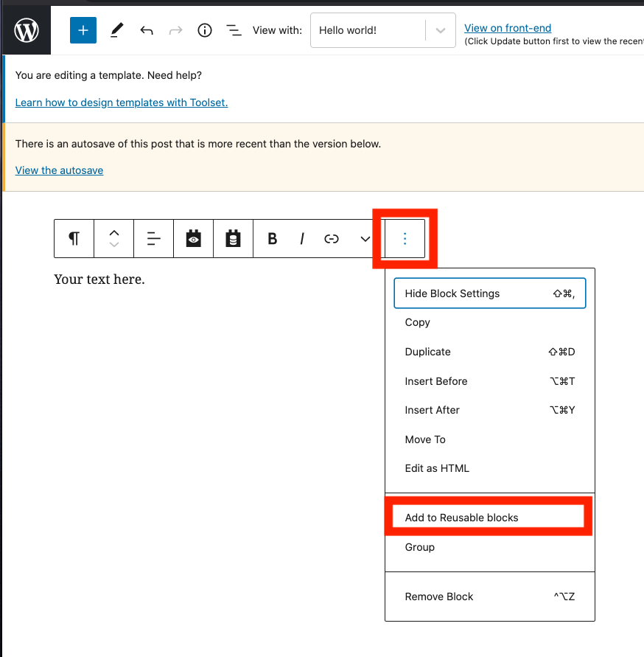This screenshot has width=644, height=657.
Task: Click the paragraph block type icon
Action: [x=74, y=238]
